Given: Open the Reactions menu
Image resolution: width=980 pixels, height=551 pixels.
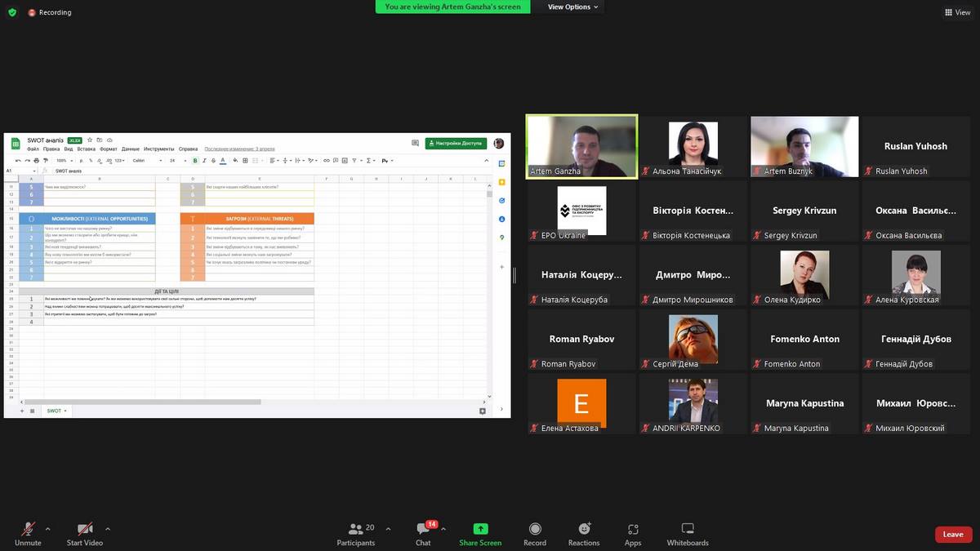Looking at the screenshot, I should tap(584, 529).
